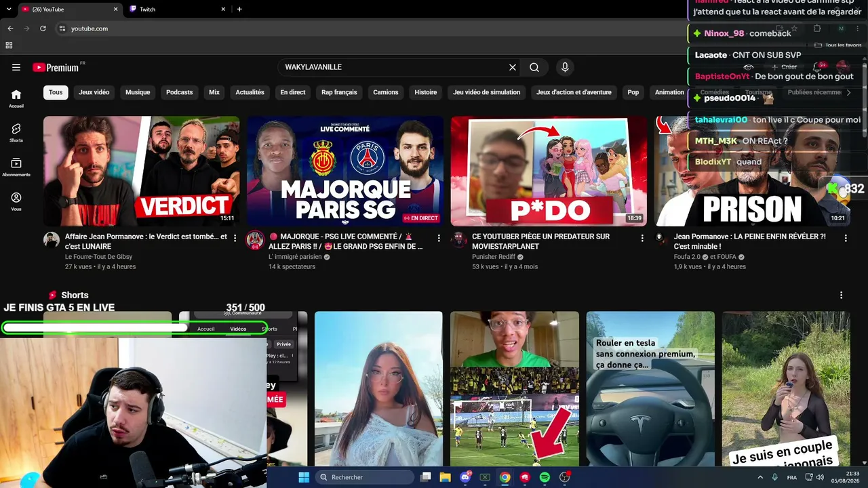Show hidden system tray icons
Screen dimensions: 868x488
(x=759, y=477)
